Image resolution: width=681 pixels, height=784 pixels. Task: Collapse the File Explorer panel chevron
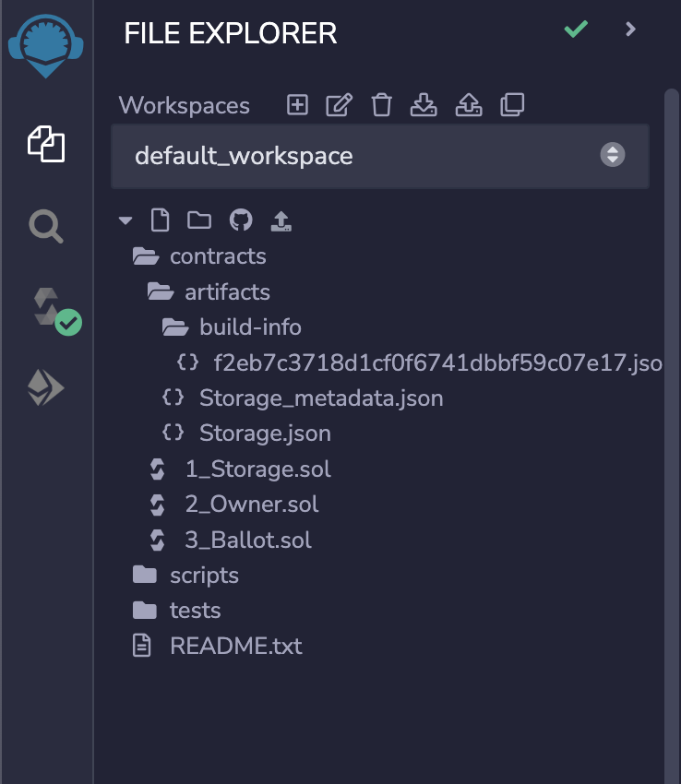(631, 30)
